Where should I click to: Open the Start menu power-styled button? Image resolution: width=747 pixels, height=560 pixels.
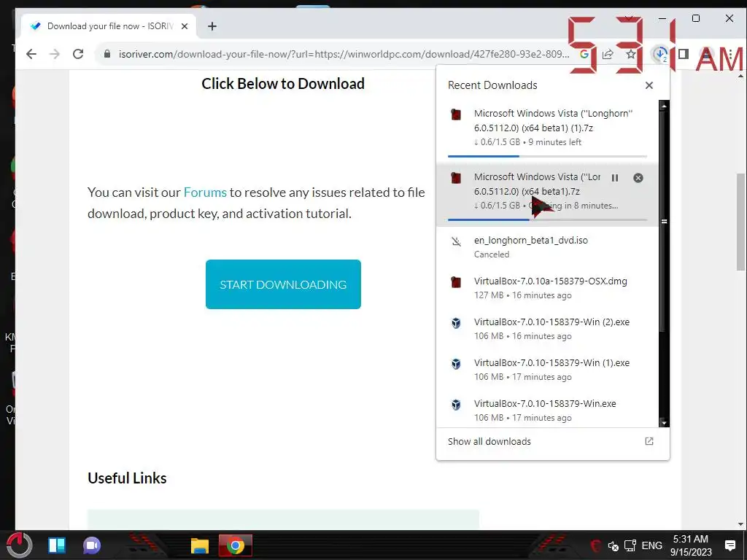coord(19,545)
